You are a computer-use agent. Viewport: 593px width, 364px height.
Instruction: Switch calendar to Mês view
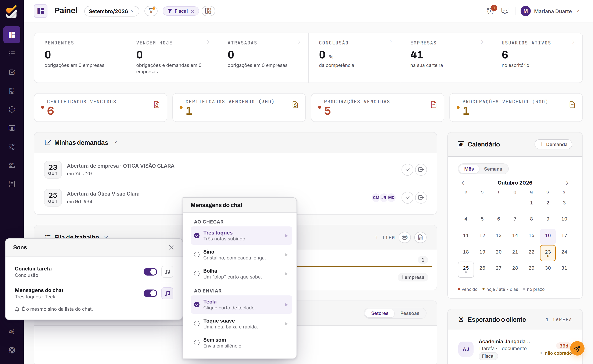(x=469, y=169)
